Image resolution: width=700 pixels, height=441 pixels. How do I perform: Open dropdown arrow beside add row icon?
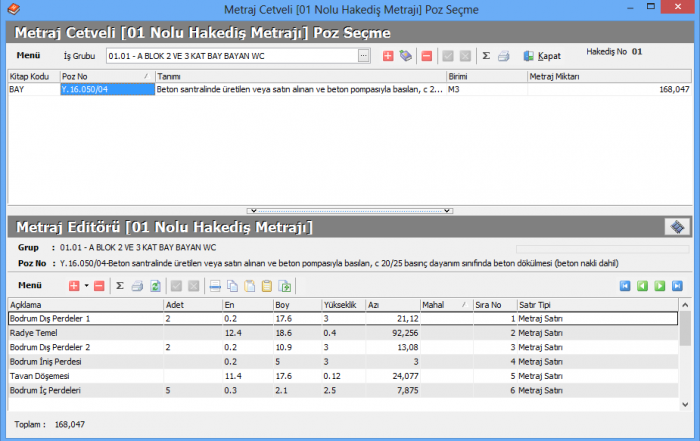85,286
